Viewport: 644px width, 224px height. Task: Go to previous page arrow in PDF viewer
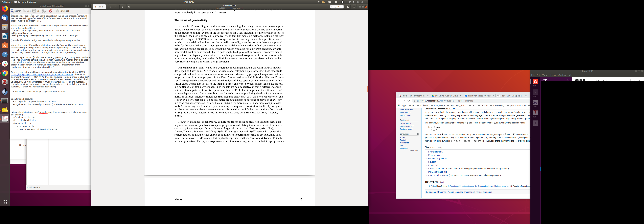[x=110, y=7]
